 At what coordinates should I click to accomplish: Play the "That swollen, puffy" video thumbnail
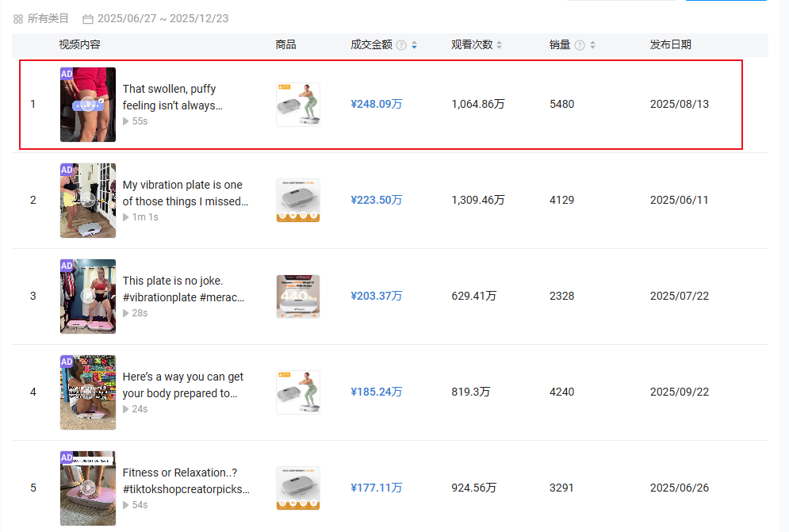click(88, 105)
